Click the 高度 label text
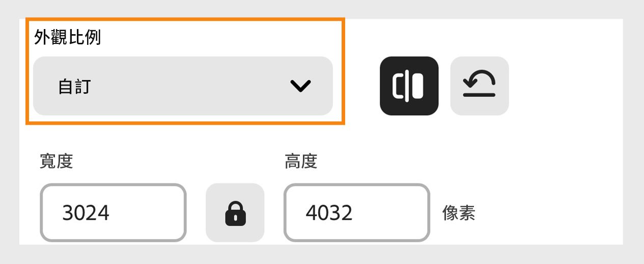The image size is (644, 264). (301, 162)
